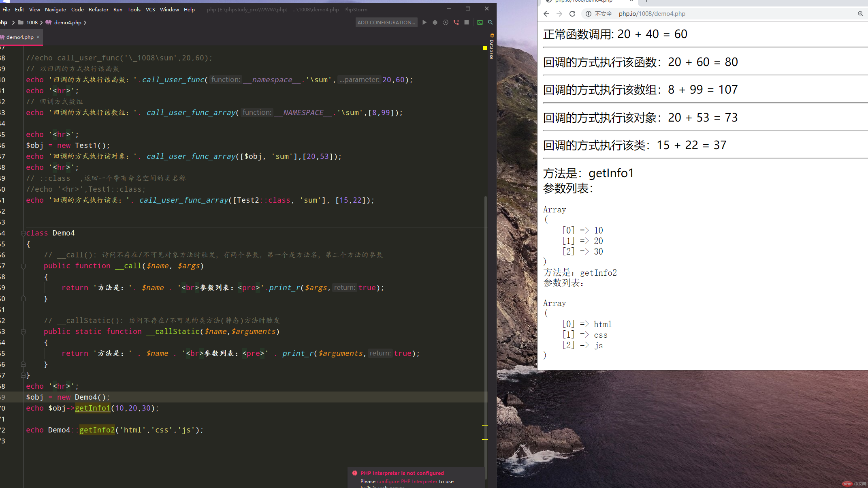Click the Search Everywhere magnifier in PhpStorm
The width and height of the screenshot is (868, 488).
pyautogui.click(x=490, y=22)
